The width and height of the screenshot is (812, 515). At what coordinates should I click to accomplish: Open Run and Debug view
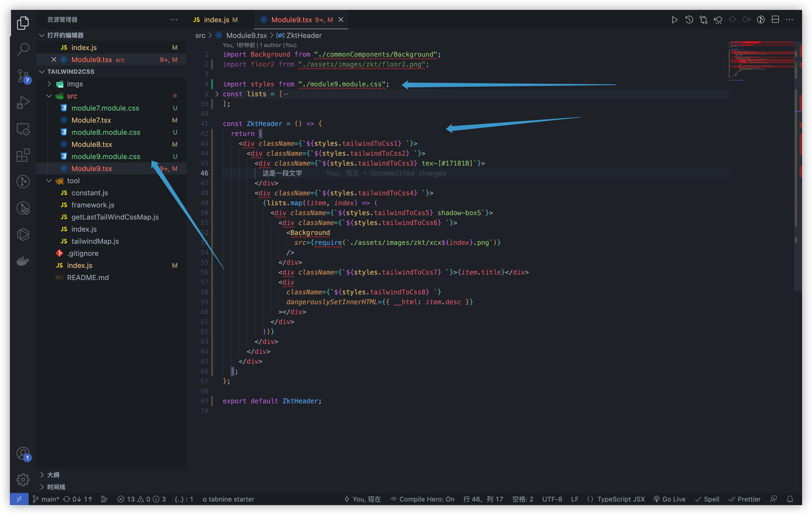tap(23, 102)
